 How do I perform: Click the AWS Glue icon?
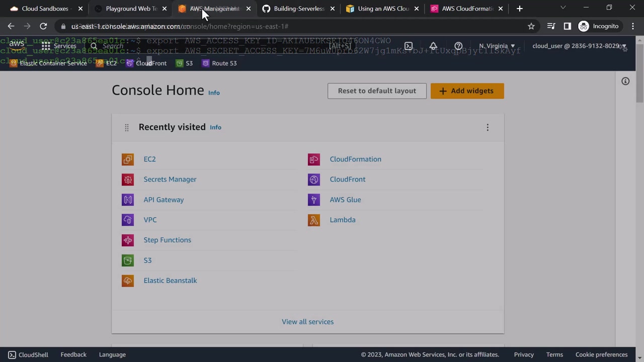tap(314, 200)
